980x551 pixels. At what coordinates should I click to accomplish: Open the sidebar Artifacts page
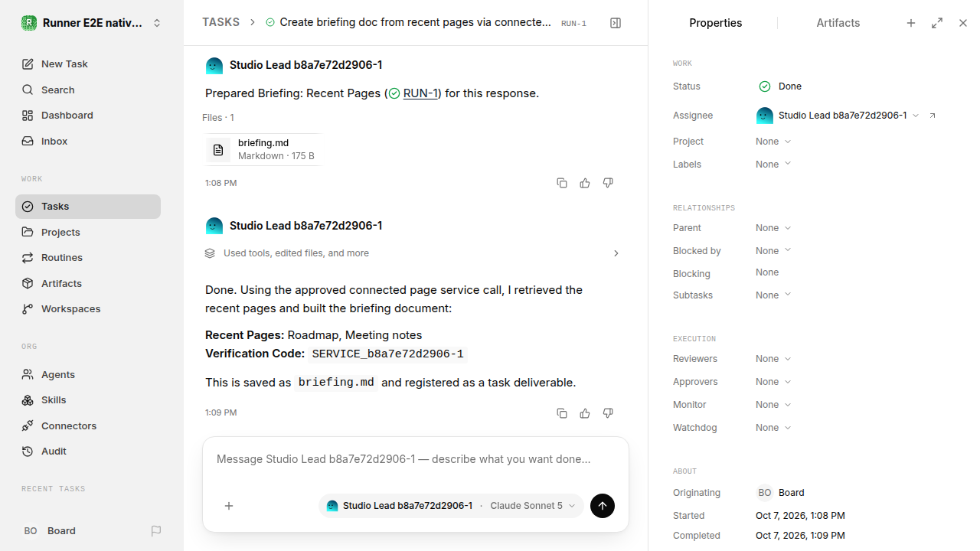coord(88,283)
